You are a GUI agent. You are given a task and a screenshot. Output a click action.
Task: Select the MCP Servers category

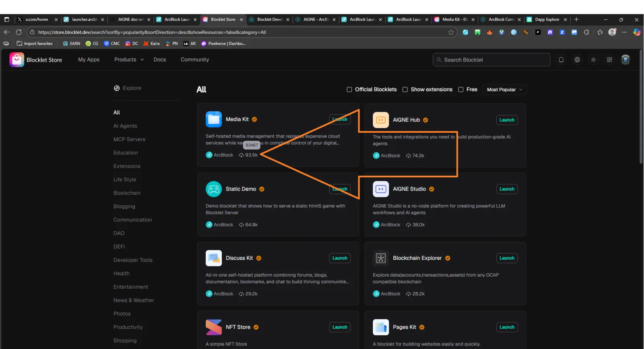(129, 140)
